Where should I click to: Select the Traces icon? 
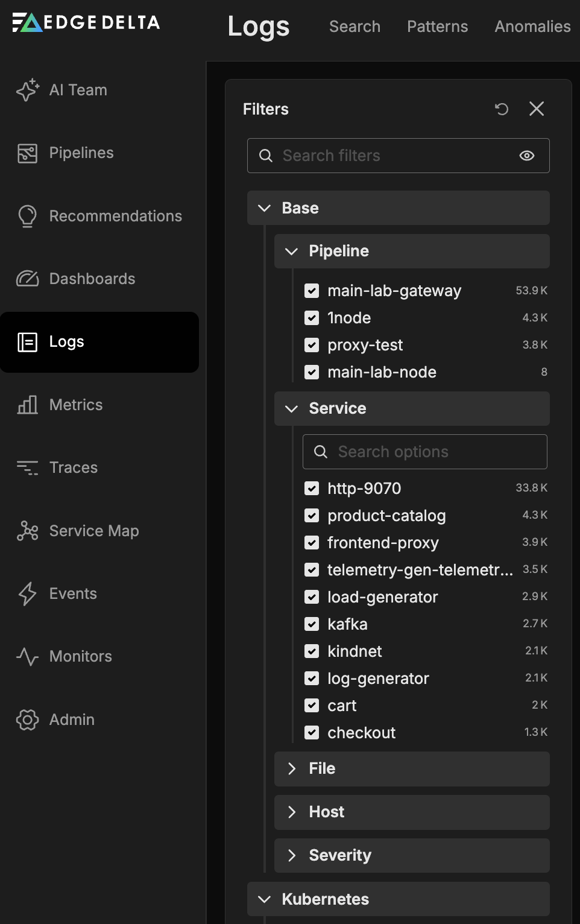[27, 467]
